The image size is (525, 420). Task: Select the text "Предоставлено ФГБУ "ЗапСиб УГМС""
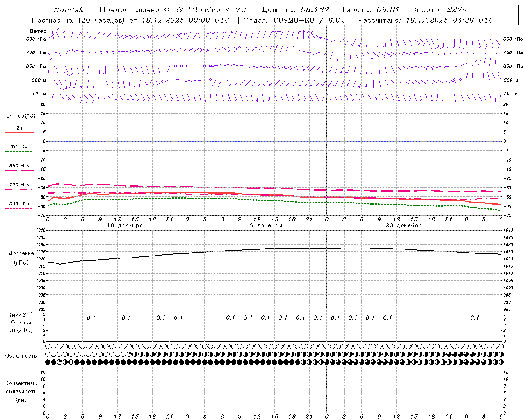[175, 10]
